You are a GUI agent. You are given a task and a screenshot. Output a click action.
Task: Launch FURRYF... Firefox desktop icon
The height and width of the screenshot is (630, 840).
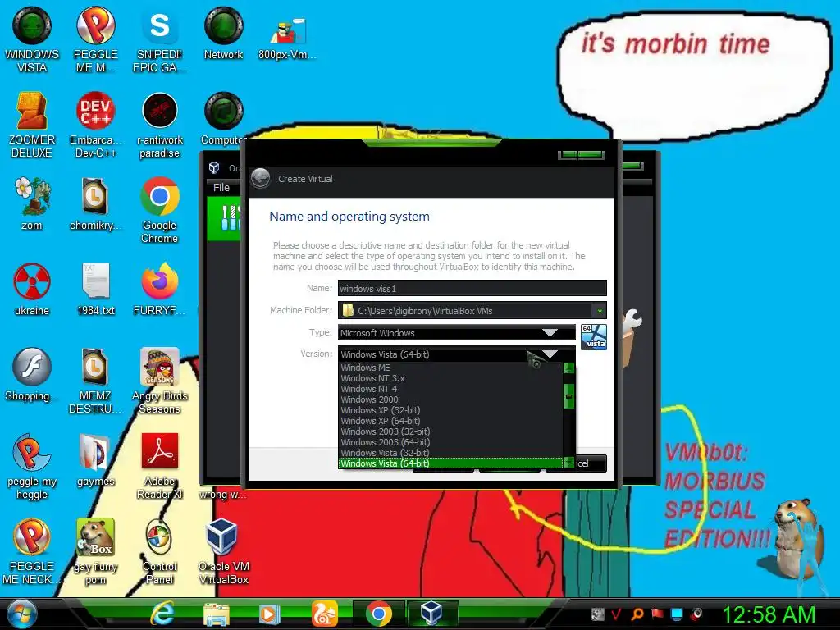[159, 289]
